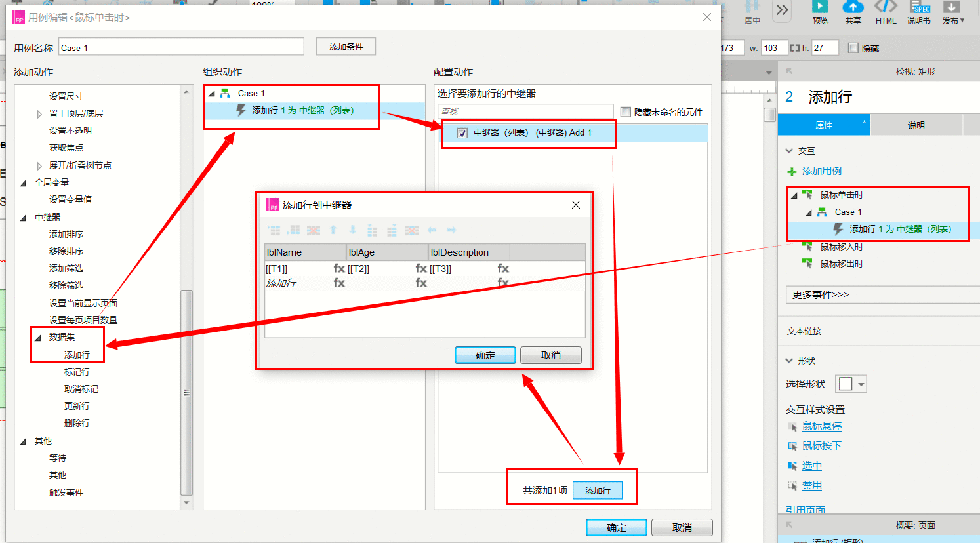Click the width field showing 103
This screenshot has height=543, width=980.
[773, 48]
